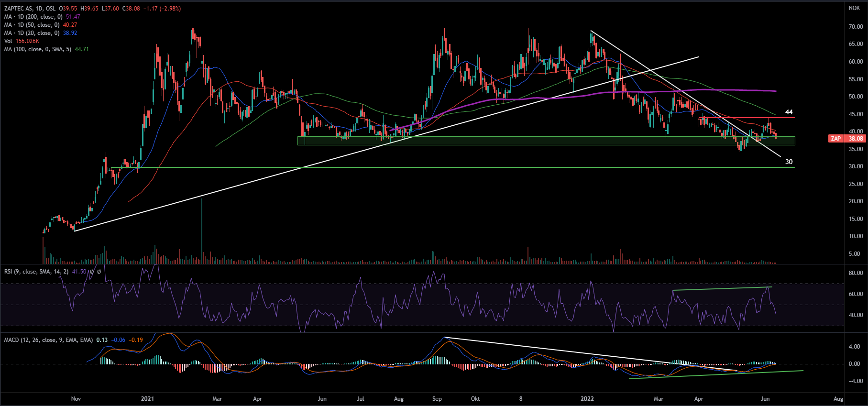Click the RSI indicator legend label
This screenshot has height=406, width=868.
pyautogui.click(x=36, y=272)
